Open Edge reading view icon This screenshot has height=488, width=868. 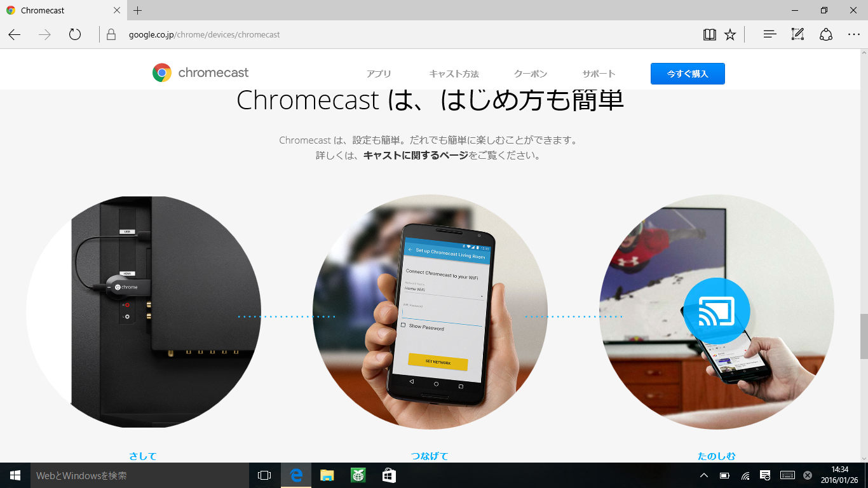pos(710,34)
